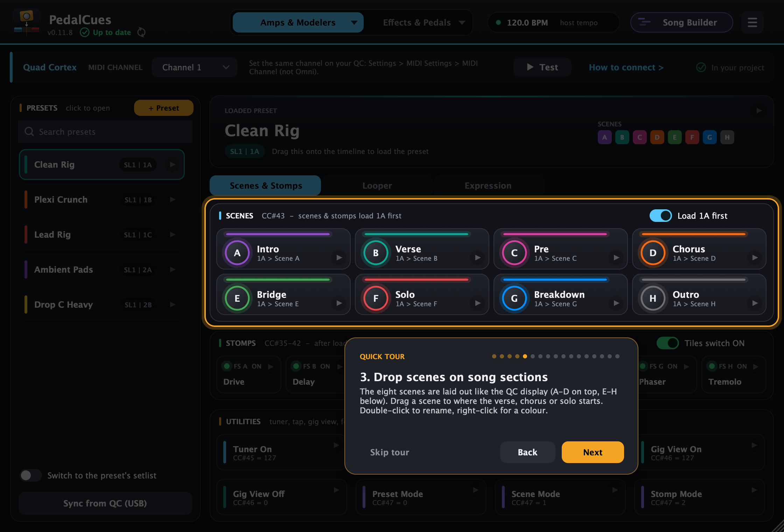Toggle the FS H Tremolo stomp indicator

[712, 366]
